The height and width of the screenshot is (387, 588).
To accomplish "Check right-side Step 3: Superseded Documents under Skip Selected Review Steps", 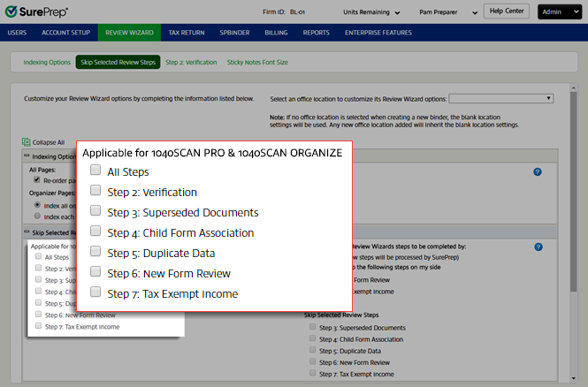I will [x=312, y=327].
